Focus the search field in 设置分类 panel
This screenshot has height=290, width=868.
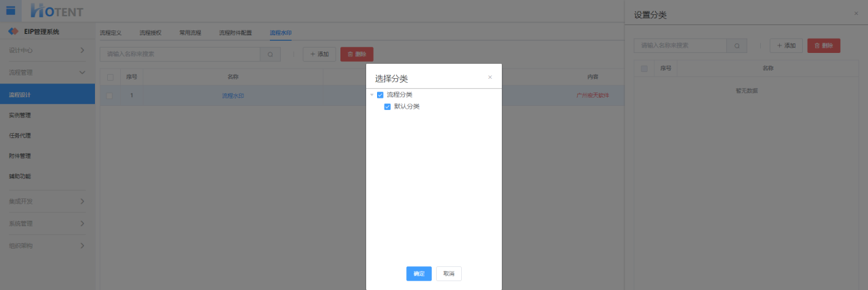click(680, 46)
